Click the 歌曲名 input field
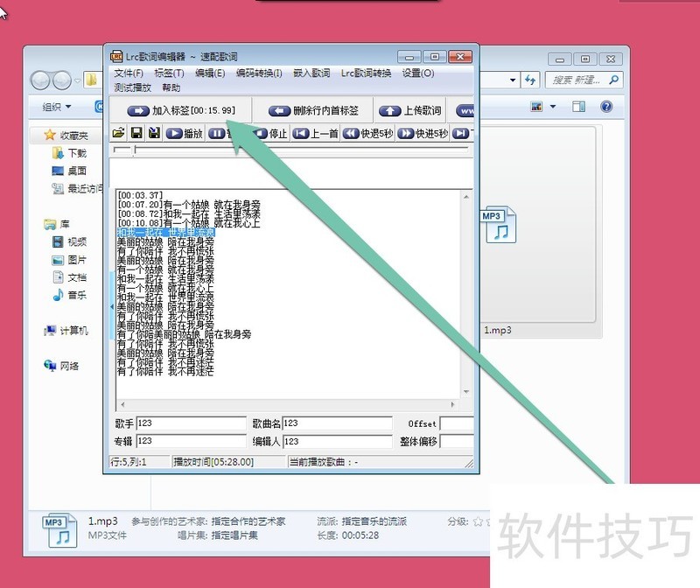Screen dimensions: 700x588 (x=338, y=423)
